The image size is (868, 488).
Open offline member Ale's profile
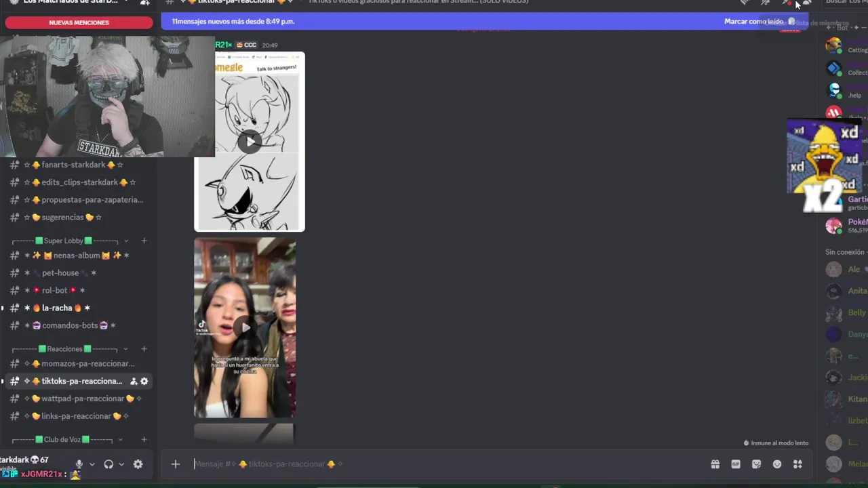coord(845,269)
